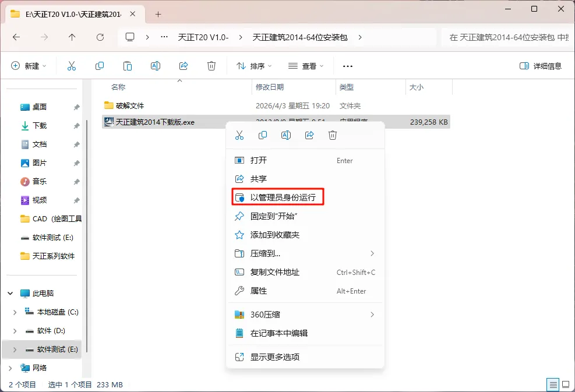Click the PC monitor icon in address bar

pyautogui.click(x=130, y=37)
